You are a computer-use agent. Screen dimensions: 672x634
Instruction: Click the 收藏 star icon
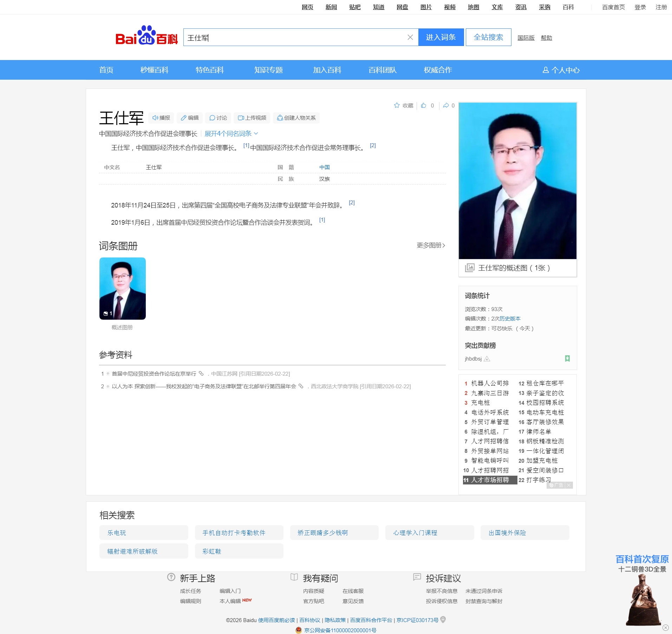click(x=397, y=105)
